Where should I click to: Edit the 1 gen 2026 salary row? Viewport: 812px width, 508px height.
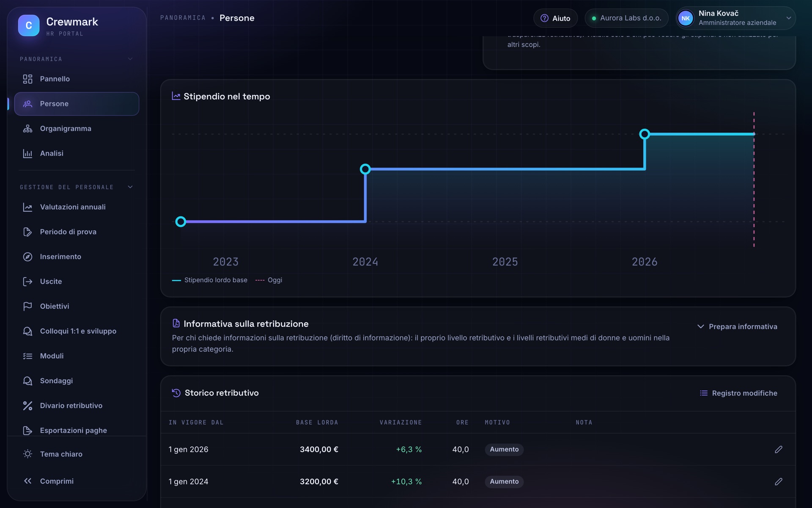[779, 450]
